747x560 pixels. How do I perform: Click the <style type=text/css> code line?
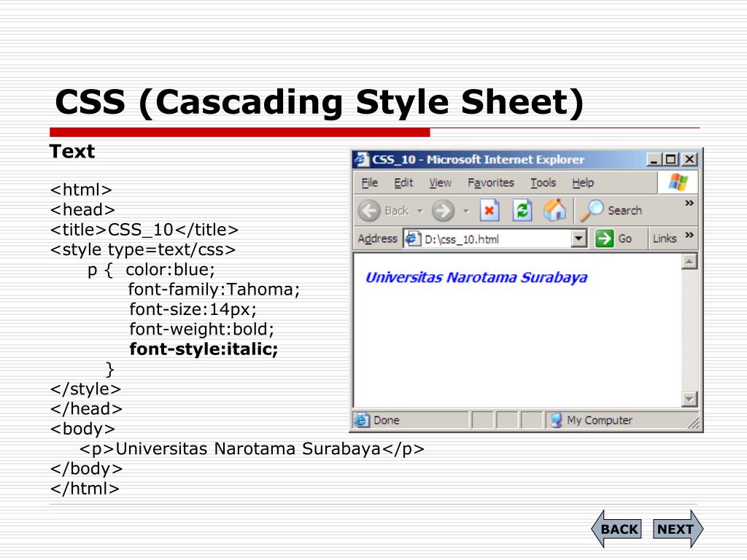(x=142, y=249)
